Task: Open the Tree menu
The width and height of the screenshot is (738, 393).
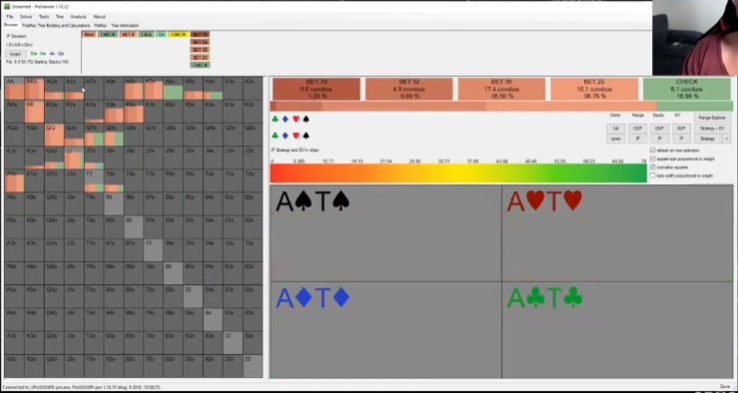Action: pos(60,16)
